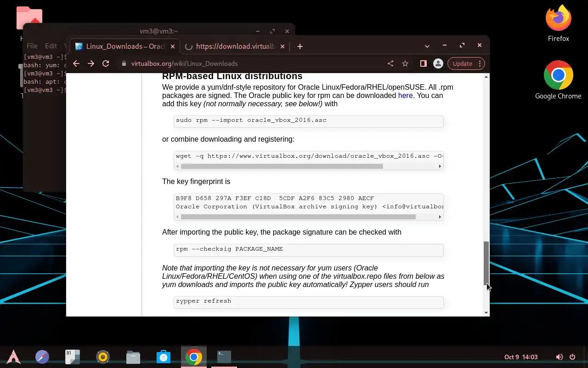This screenshot has width=588, height=368.
Task: Minimize the Chrome browser window
Action: (445, 45)
